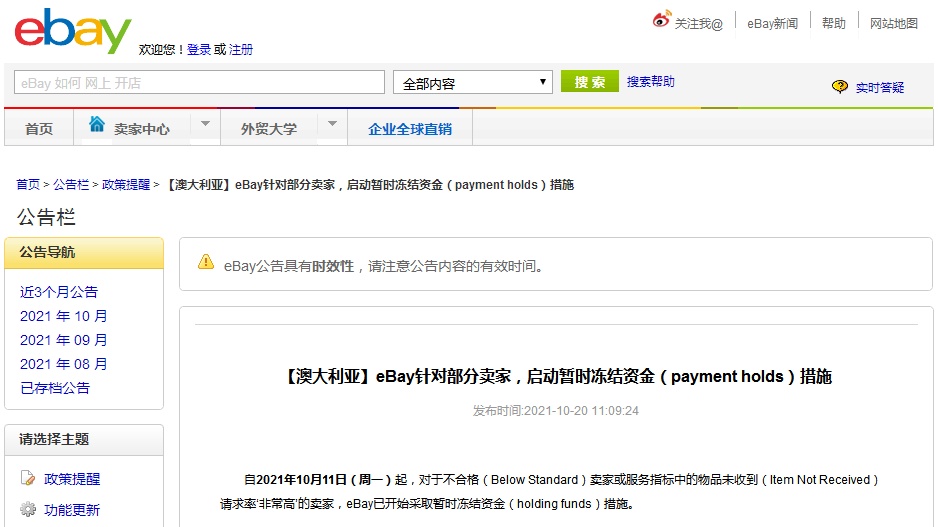Viewport: 938px width, 527px height.
Task: Expand the 卖家中心 dropdown arrow
Action: (x=205, y=124)
